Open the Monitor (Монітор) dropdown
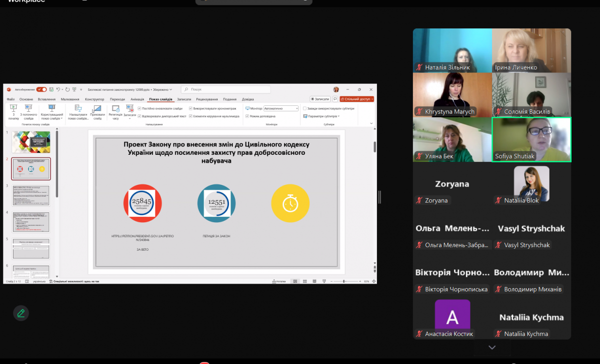Screen dimensions: 600x364 280,108
